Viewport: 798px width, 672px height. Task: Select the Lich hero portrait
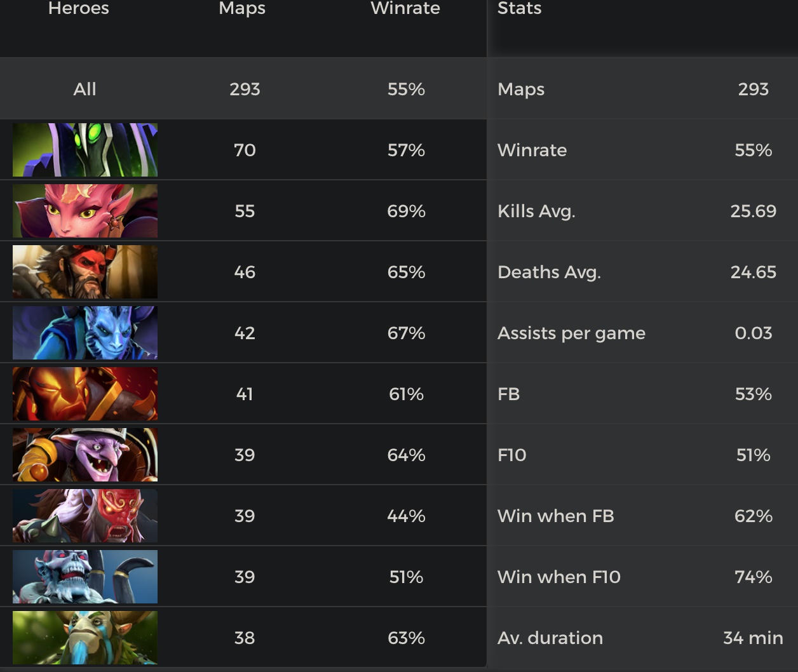85,577
